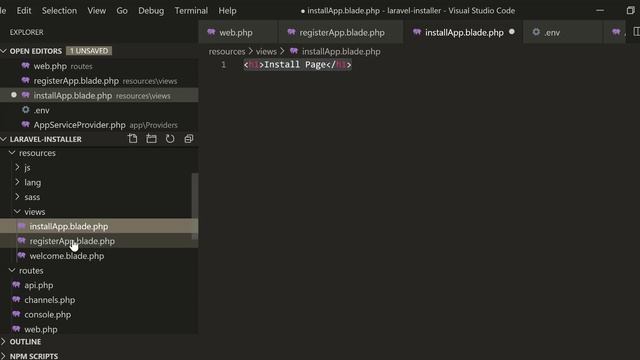Click the unsaved dot beside installApp.blade.php in Open Editors
Image resolution: width=640 pixels, height=360 pixels.
point(13,95)
